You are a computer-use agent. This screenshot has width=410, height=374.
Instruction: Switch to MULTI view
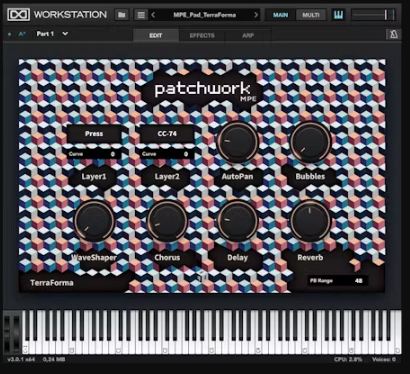point(311,15)
